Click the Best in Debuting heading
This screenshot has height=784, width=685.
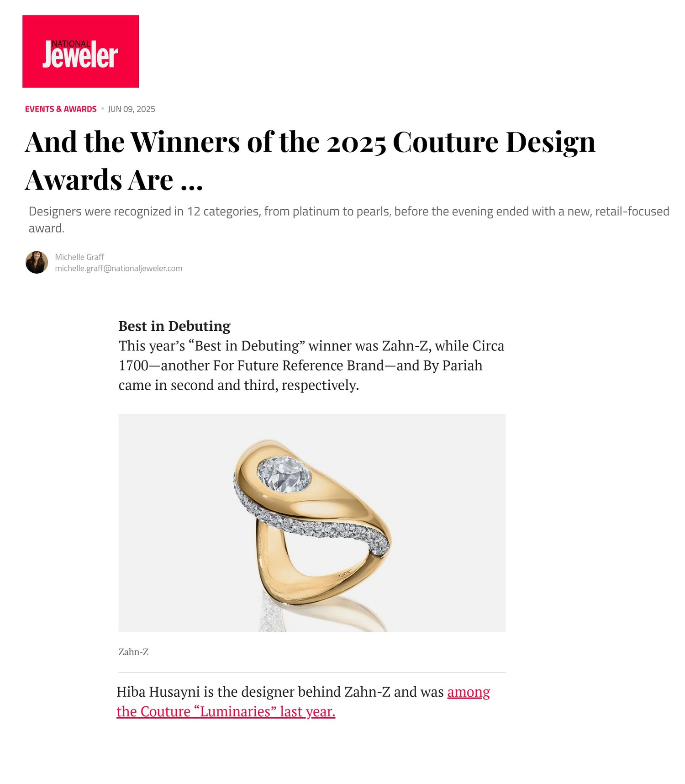tap(174, 326)
